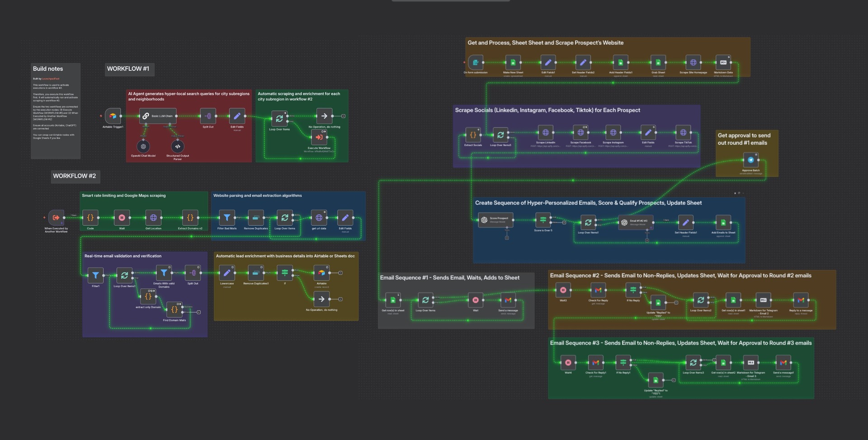Click the plus output on the Extract Socials node
Screen dimensions: 868x440
(478, 130)
